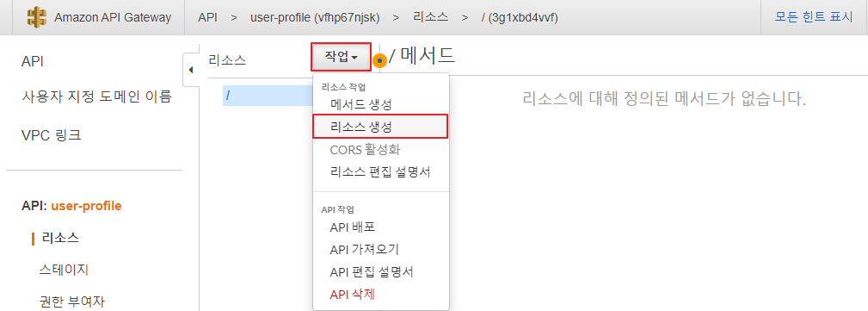Click the 리소스에 대해 정의된 메서드가 없습니다 message
This screenshot has width=868, height=311.
click(x=664, y=99)
